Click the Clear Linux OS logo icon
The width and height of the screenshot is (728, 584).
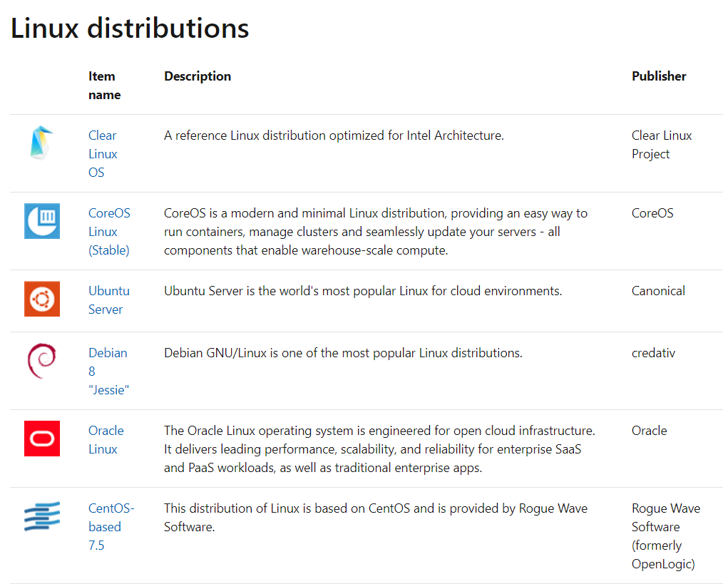click(41, 143)
